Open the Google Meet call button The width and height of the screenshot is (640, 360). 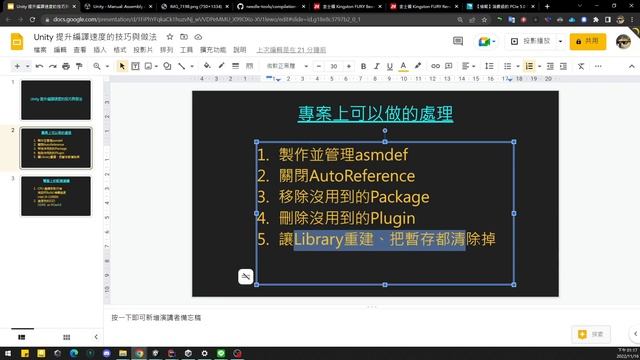(487, 41)
